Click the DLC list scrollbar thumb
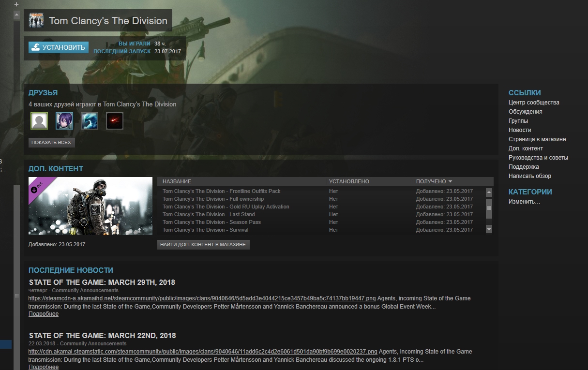The image size is (588, 370). [x=489, y=208]
